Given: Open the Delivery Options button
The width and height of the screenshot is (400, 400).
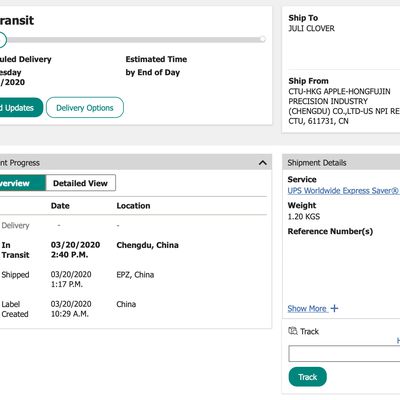Looking at the screenshot, I should tap(85, 108).
